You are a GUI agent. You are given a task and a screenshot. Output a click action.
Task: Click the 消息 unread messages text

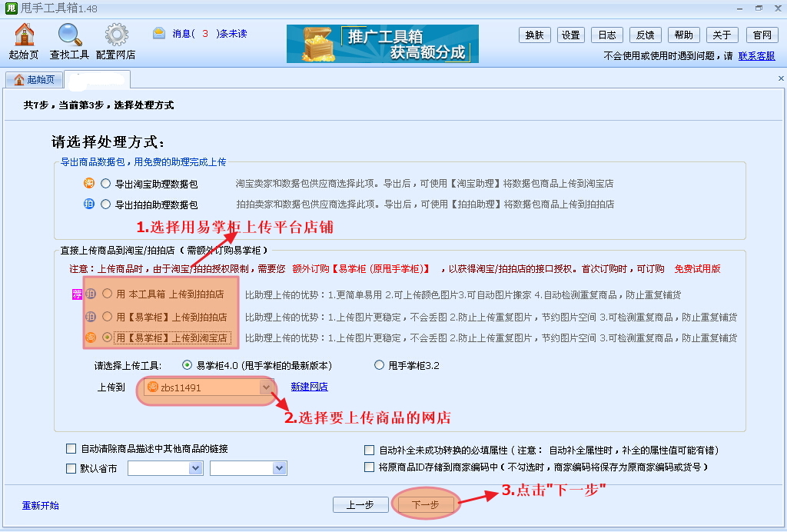[x=209, y=34]
